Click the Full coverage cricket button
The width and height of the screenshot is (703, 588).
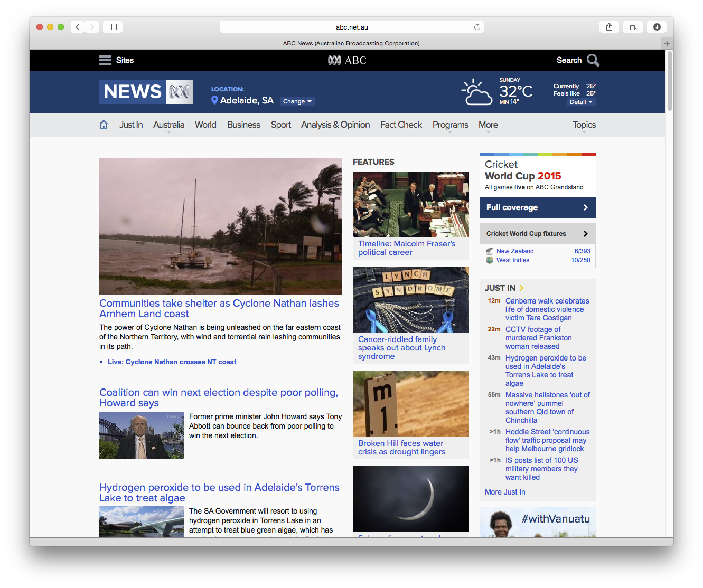click(x=538, y=207)
